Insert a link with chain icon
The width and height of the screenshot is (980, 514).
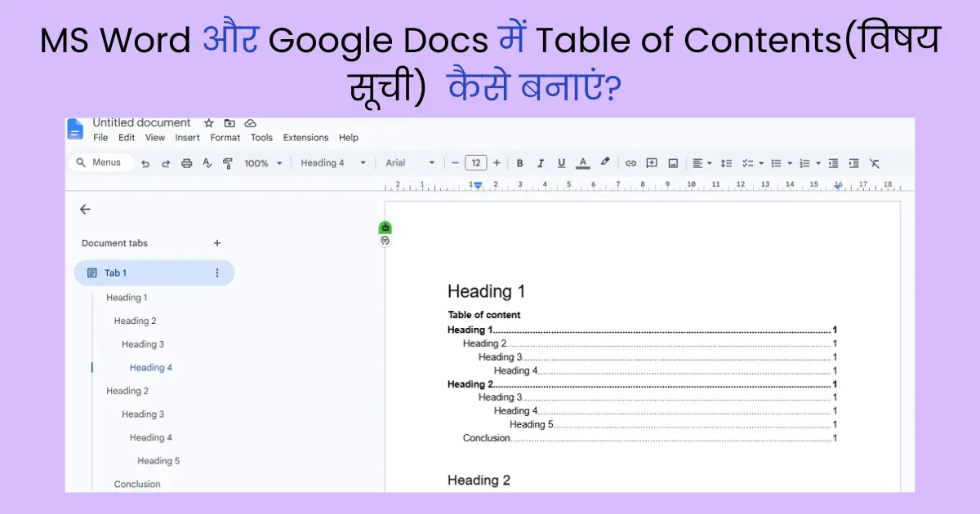[x=630, y=163]
